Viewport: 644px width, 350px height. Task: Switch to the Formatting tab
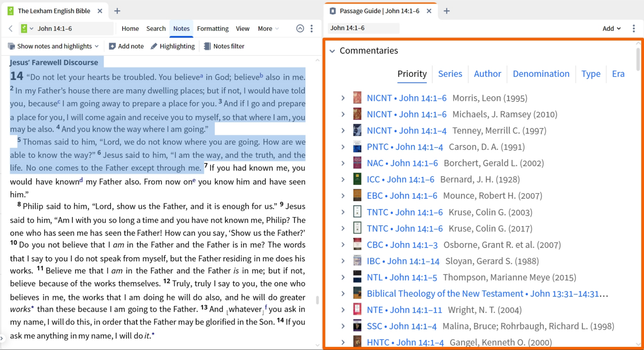(x=212, y=28)
